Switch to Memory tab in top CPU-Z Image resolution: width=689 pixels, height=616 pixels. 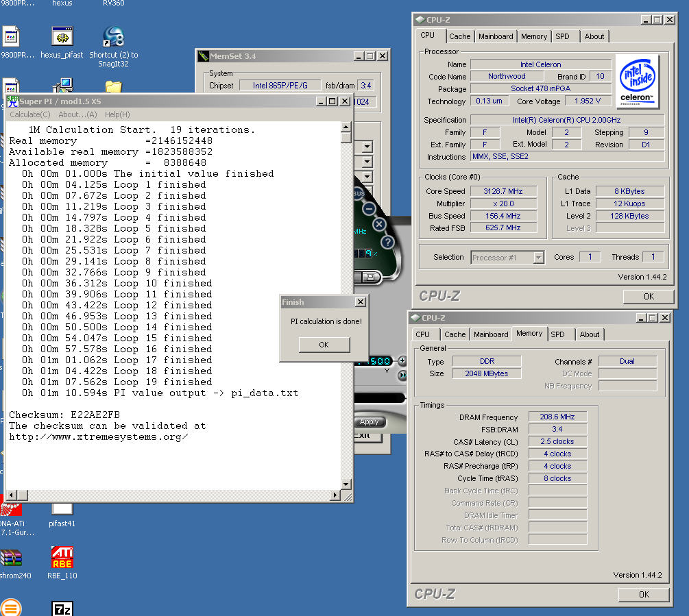(534, 36)
